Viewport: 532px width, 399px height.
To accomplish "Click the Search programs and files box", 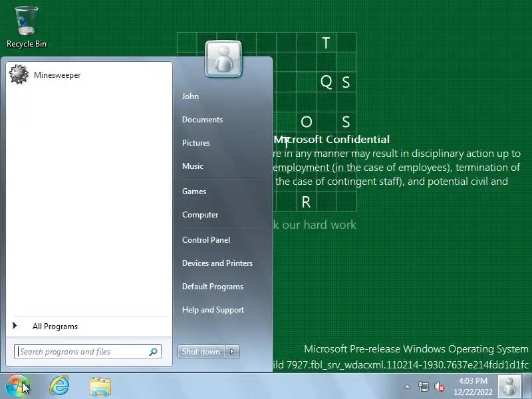I will point(88,352).
